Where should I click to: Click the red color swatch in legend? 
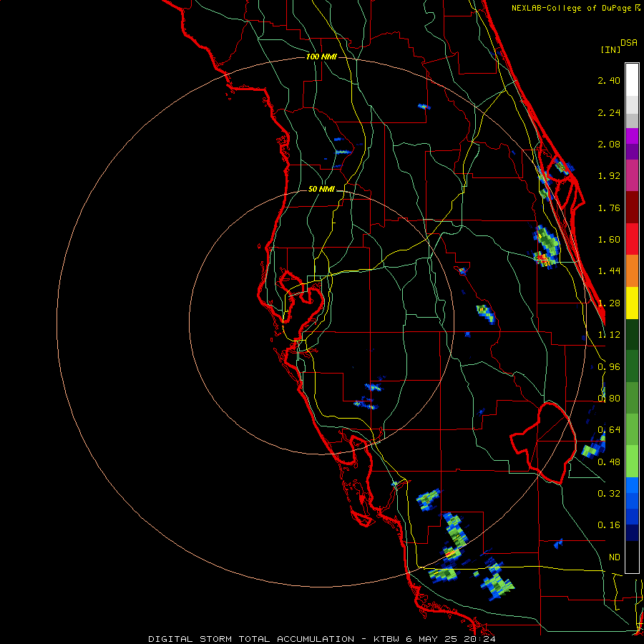[632, 239]
